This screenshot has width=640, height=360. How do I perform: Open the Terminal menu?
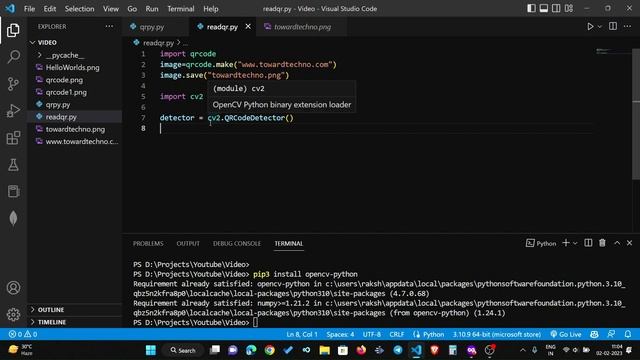tap(180, 9)
